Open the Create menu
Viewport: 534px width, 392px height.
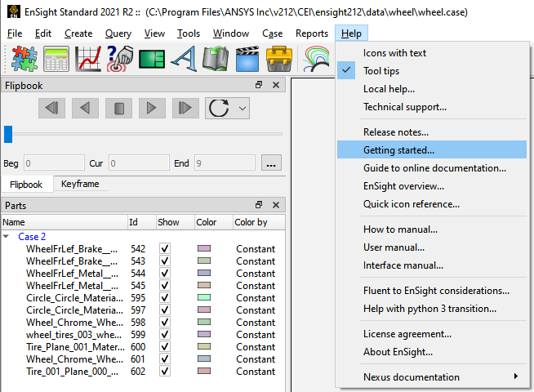[x=78, y=33]
